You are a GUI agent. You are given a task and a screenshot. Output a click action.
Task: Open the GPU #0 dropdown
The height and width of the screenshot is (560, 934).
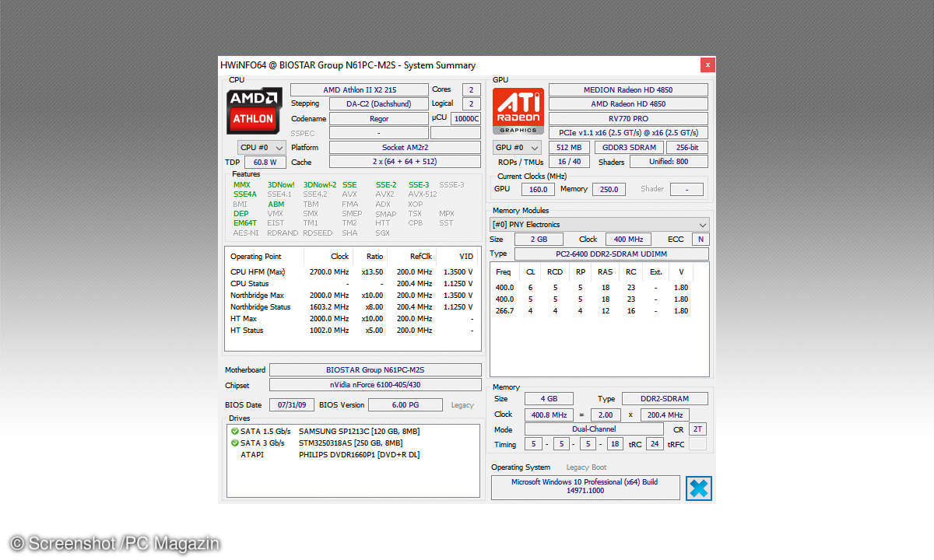[x=517, y=147]
